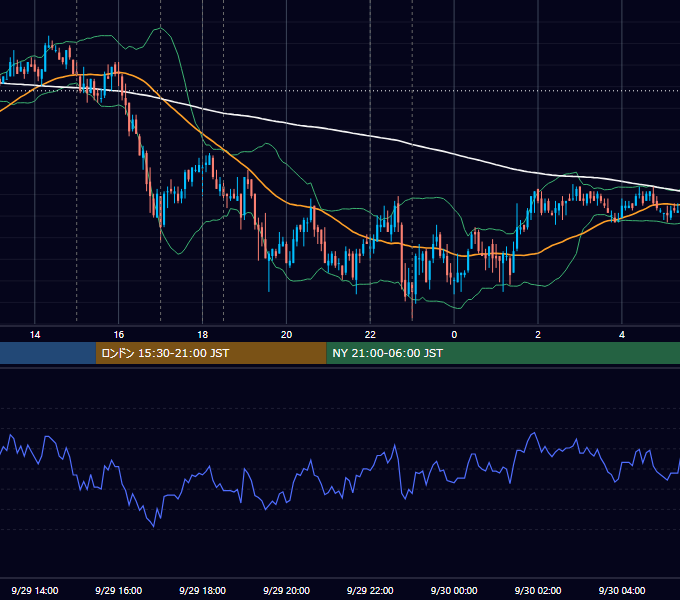
Task: Click the 9/29 14:00 time label
Action: (35, 590)
